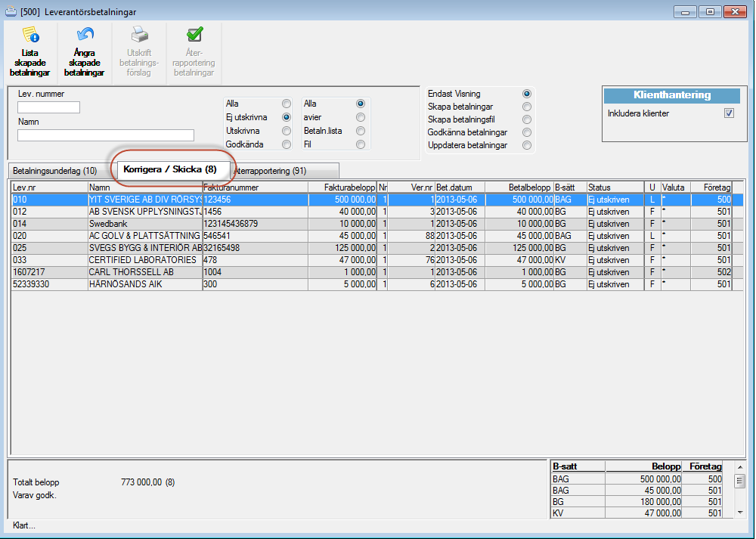Sort by Status column header
Viewport: 756px width, 539px height.
click(x=615, y=187)
